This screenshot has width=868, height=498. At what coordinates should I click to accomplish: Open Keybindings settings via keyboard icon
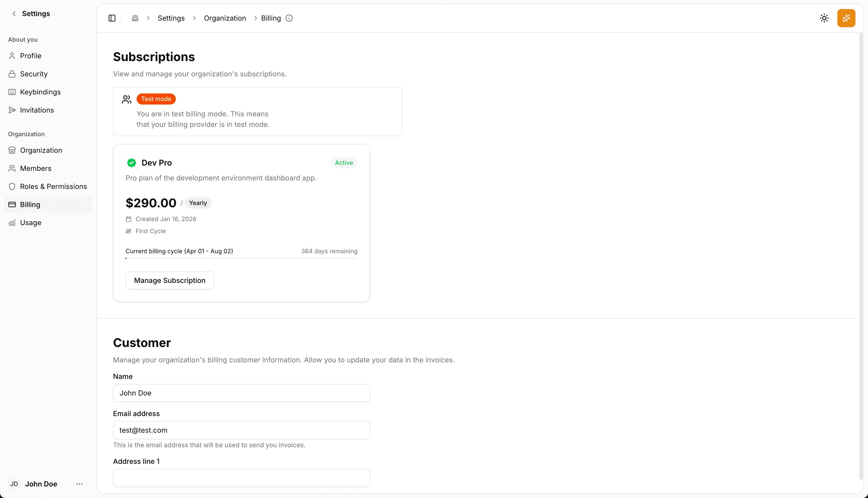pyautogui.click(x=12, y=92)
